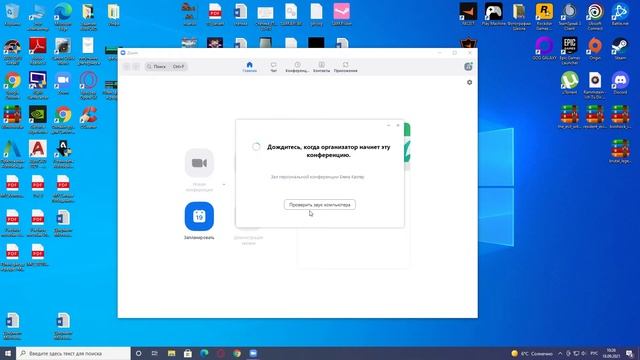Image resolution: width=640 pixels, height=360 pixels.
Task: Open the Conferences tab in Zoom
Action: click(x=297, y=67)
